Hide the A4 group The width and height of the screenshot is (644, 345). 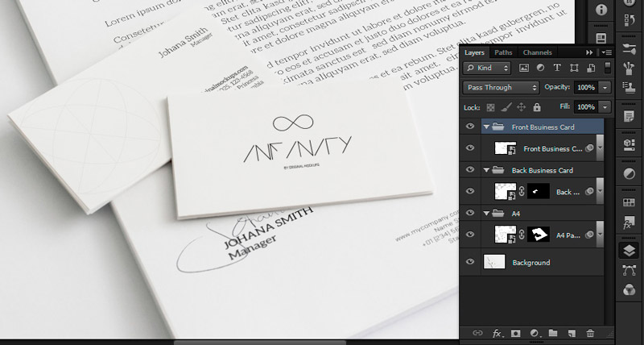470,213
